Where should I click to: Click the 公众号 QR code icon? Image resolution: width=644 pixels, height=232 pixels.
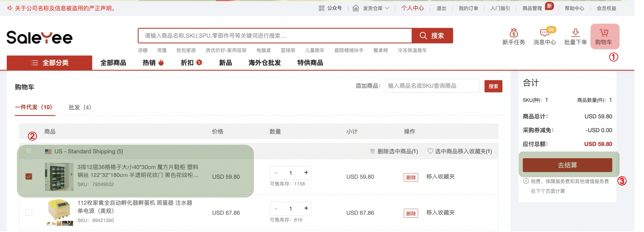pos(321,8)
